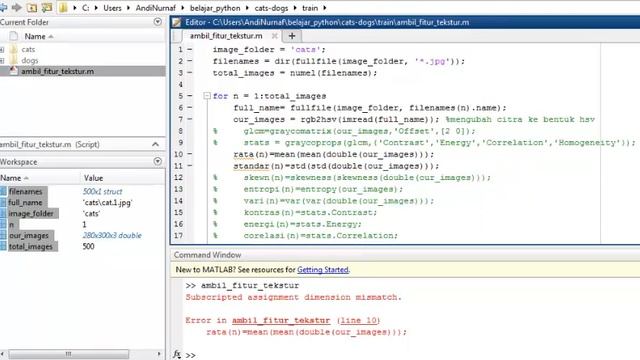This screenshot has width=640, height=360.
Task: Jump to 'line 10' from the error
Action: tap(358, 320)
